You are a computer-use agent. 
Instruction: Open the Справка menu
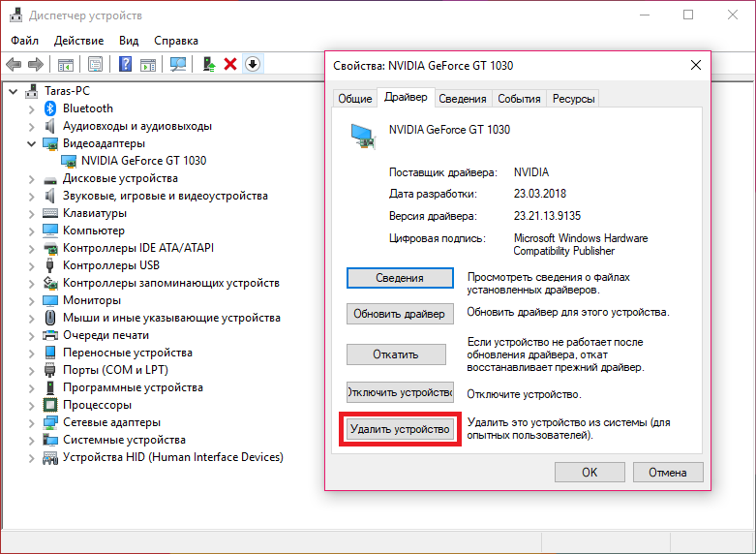pos(176,41)
